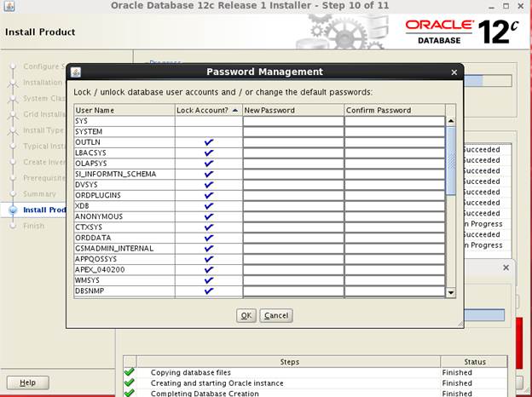Click Confirm Password field for SYSTEM
This screenshot has width=532, height=397.
tap(395, 131)
